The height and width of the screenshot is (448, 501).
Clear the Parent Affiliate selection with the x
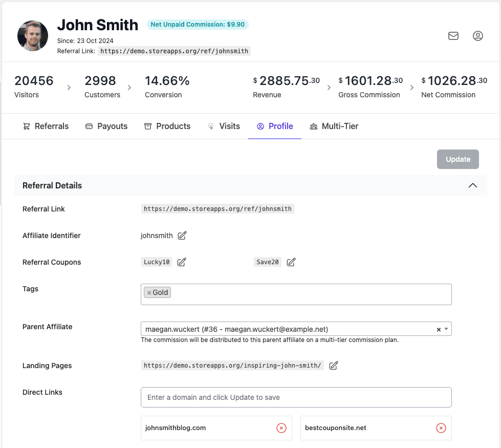coord(438,329)
